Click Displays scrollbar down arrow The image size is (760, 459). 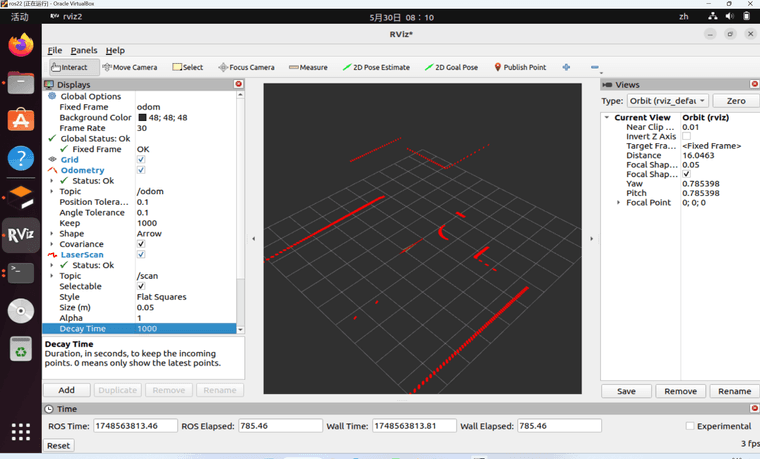pos(240,329)
